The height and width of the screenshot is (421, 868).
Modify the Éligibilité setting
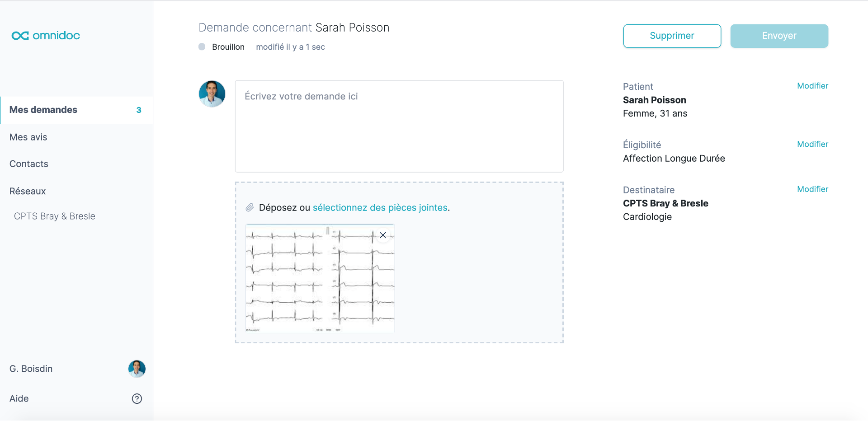[x=812, y=144]
